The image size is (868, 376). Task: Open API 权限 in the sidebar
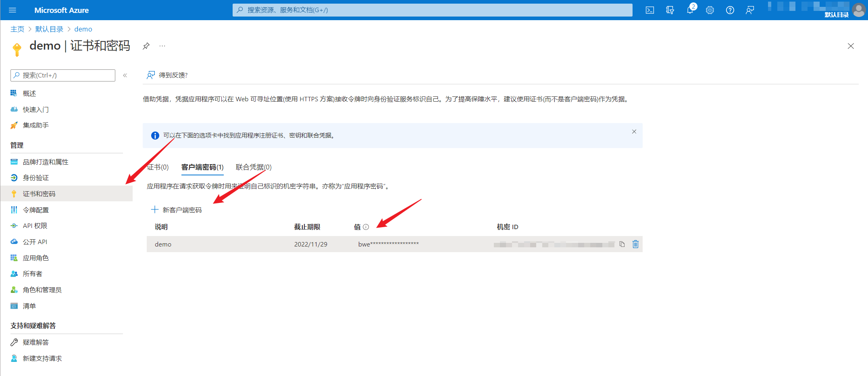(x=35, y=226)
